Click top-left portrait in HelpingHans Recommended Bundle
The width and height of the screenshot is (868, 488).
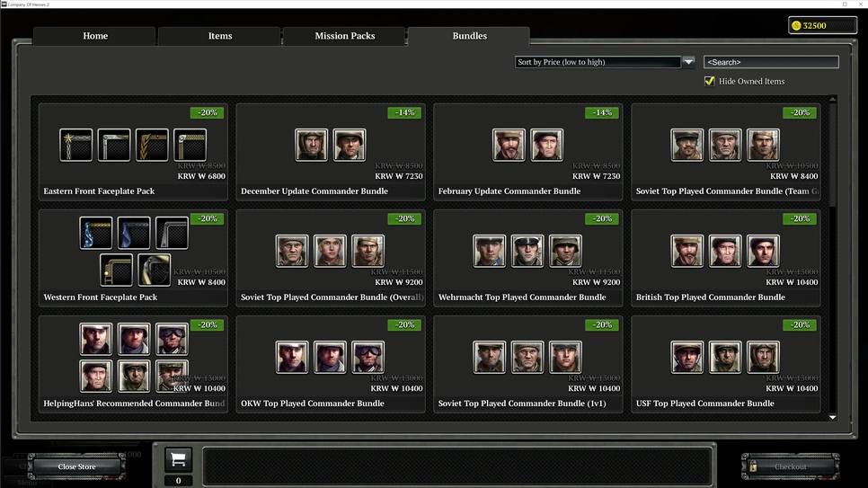coord(96,339)
